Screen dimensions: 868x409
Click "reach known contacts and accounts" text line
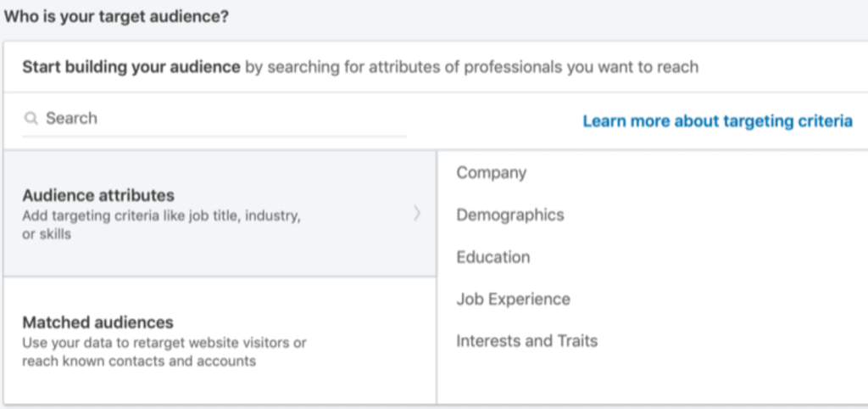coord(139,361)
